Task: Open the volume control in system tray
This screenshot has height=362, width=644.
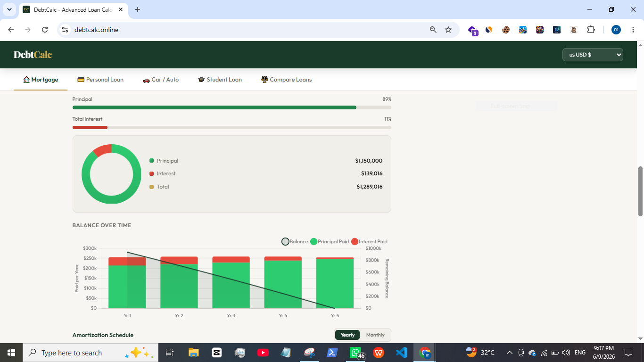Action: (566, 353)
